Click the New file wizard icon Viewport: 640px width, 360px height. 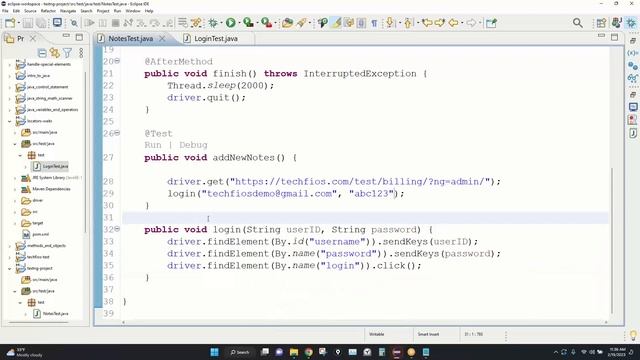[x=10, y=23]
